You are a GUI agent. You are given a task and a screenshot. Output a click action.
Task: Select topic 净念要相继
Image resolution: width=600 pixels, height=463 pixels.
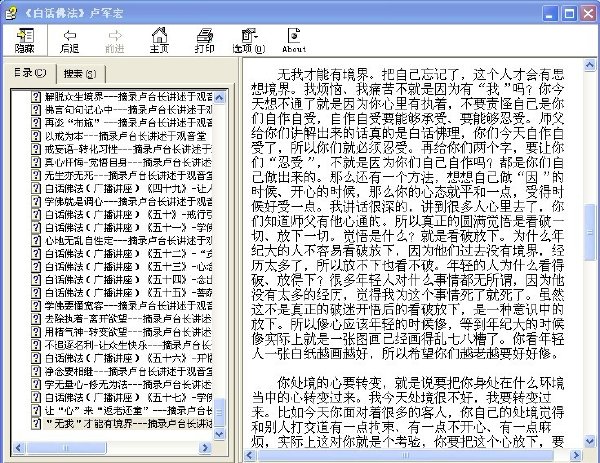coord(128,371)
